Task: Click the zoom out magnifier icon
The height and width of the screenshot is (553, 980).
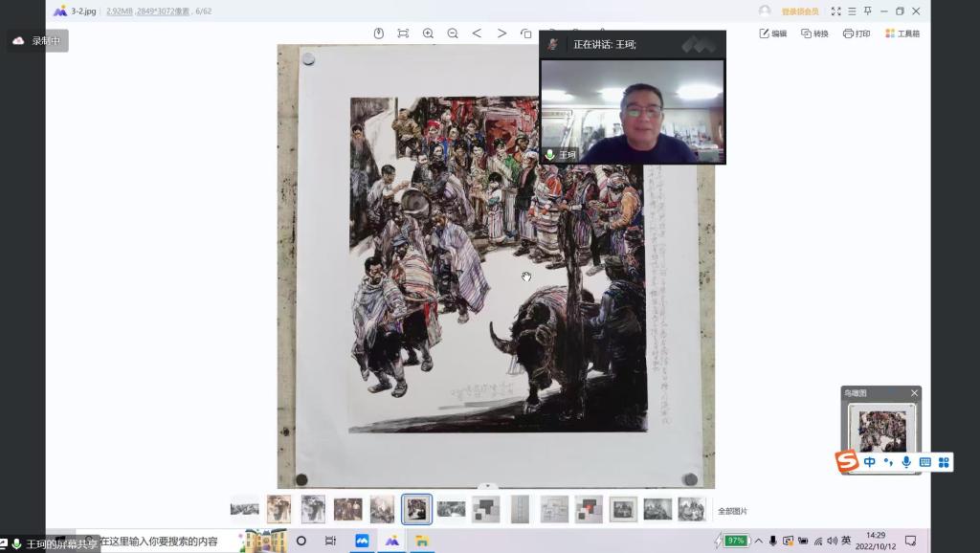Action: pyautogui.click(x=453, y=33)
